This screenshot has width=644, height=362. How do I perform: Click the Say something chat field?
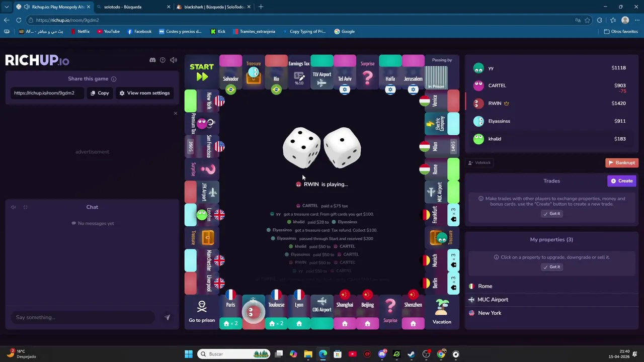point(83,317)
